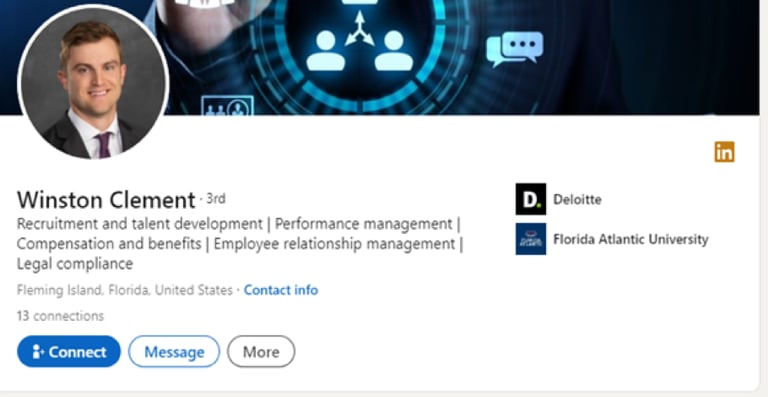The width and height of the screenshot is (768, 397).
Task: Send a message via the Message button
Action: tap(174, 351)
